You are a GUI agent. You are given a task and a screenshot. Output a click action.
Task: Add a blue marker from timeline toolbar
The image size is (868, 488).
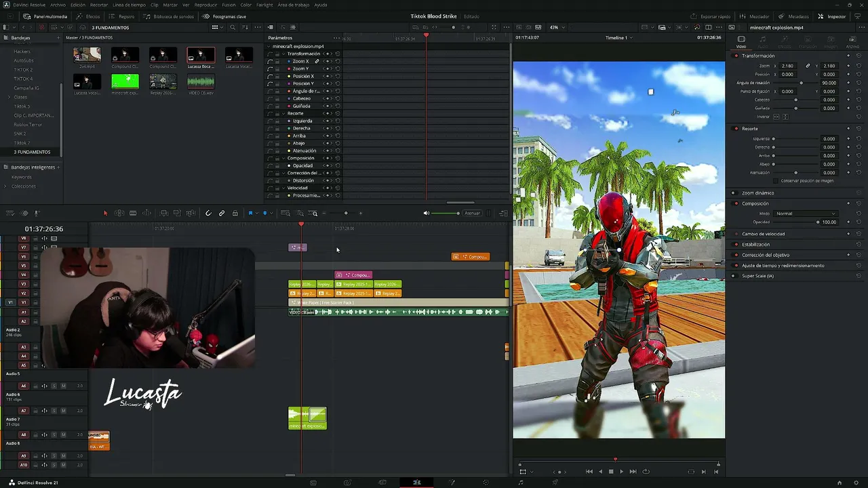(264, 213)
